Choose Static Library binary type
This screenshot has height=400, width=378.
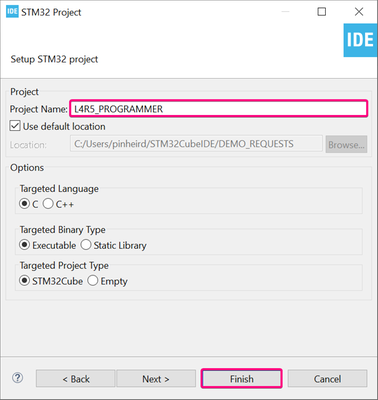tap(86, 245)
